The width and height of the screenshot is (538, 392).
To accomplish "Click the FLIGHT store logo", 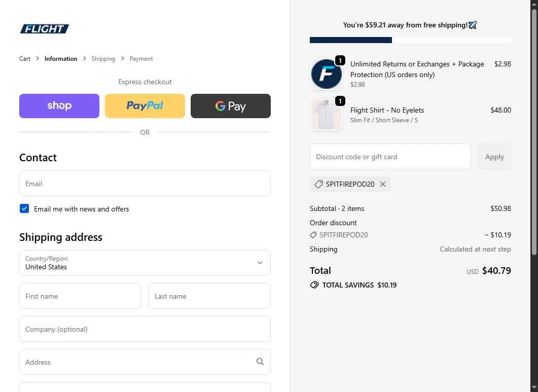I will (44, 29).
